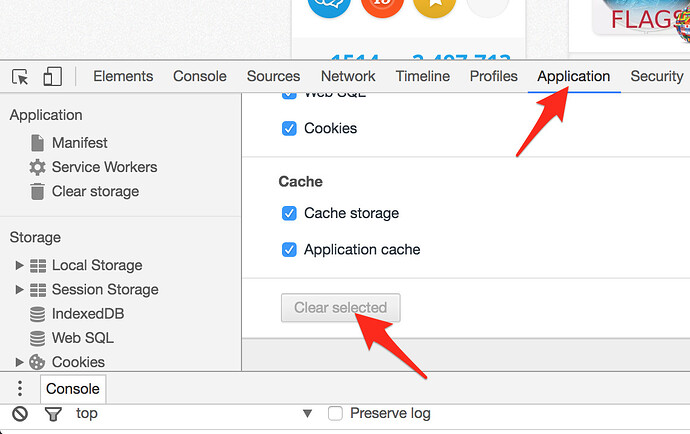The width and height of the screenshot is (690, 434).
Task: Expand the Session Storage tree node
Action: coord(19,289)
